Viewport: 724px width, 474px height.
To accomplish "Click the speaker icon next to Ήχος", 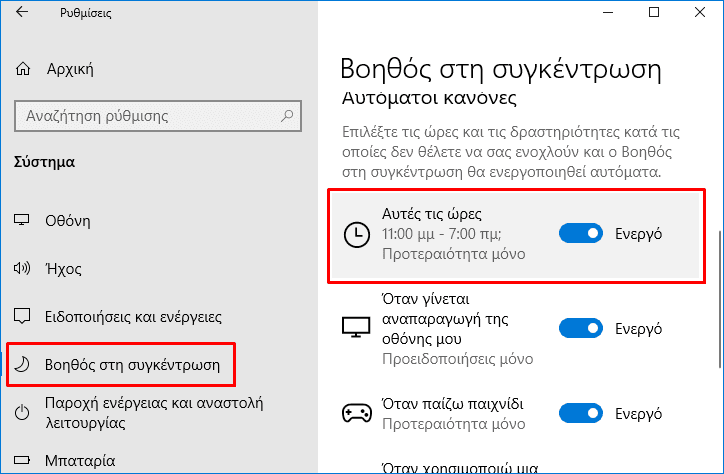I will click(23, 268).
